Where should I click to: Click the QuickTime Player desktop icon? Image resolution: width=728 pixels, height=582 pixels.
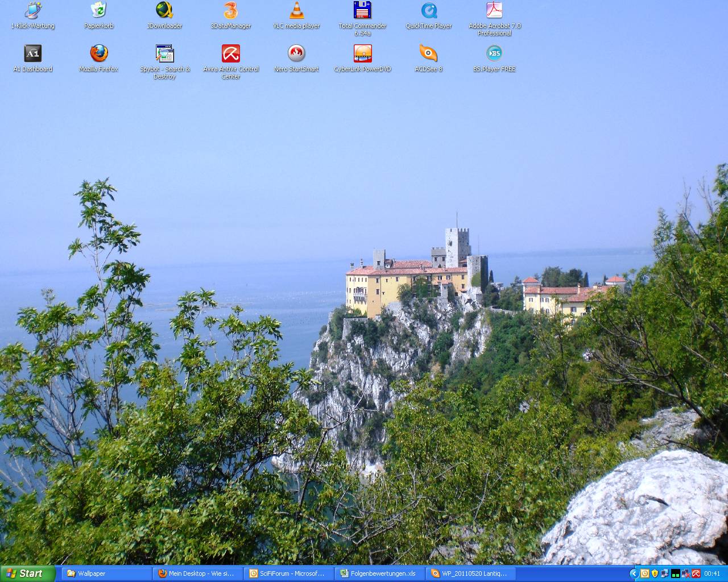428,11
